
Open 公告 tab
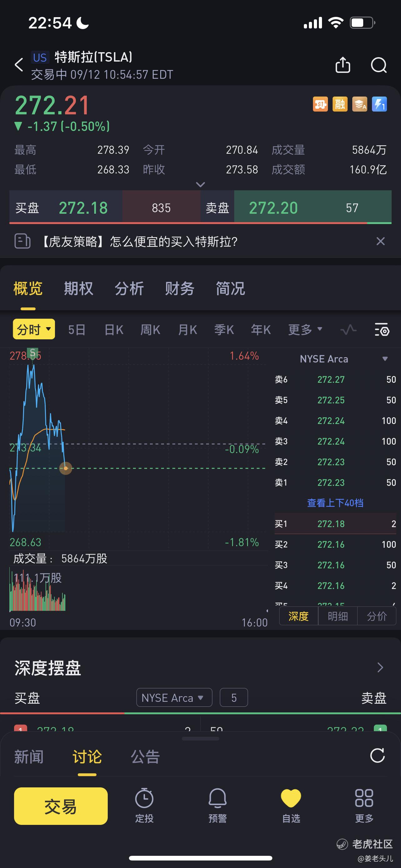point(145,757)
